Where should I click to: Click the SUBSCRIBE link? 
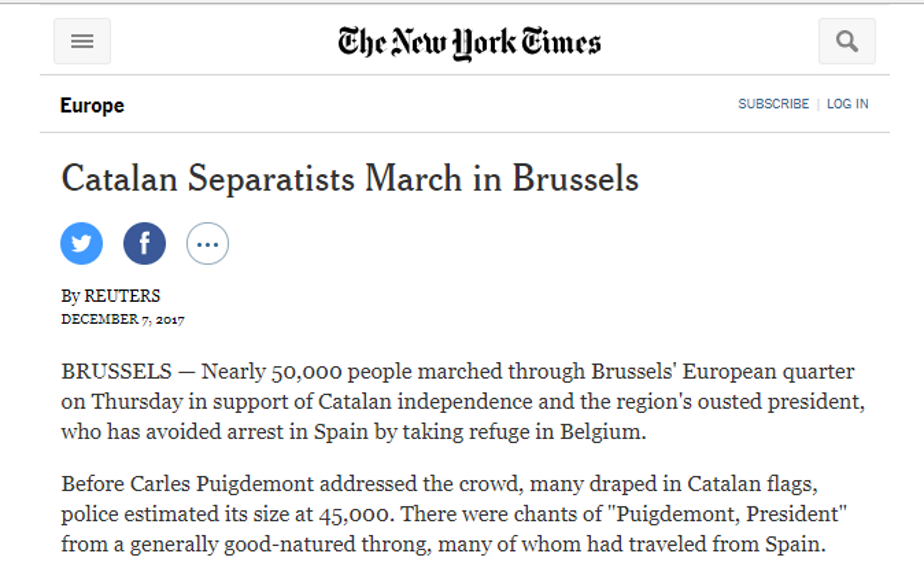[x=773, y=104]
